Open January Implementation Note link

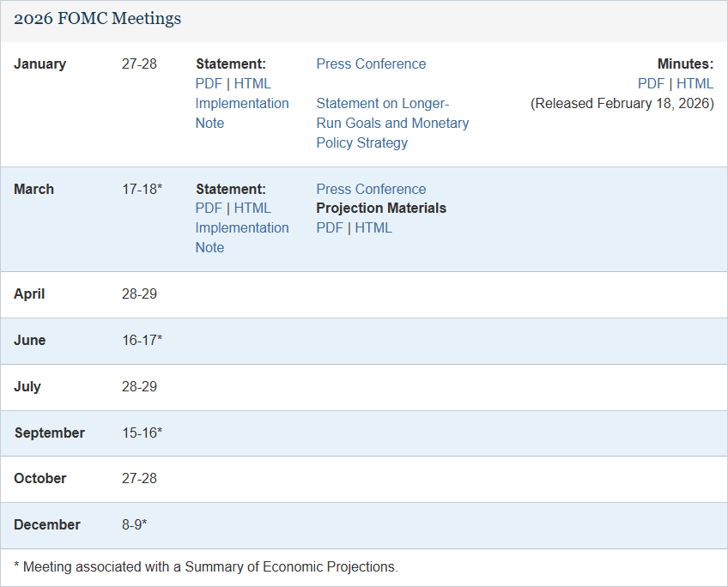pos(242,113)
